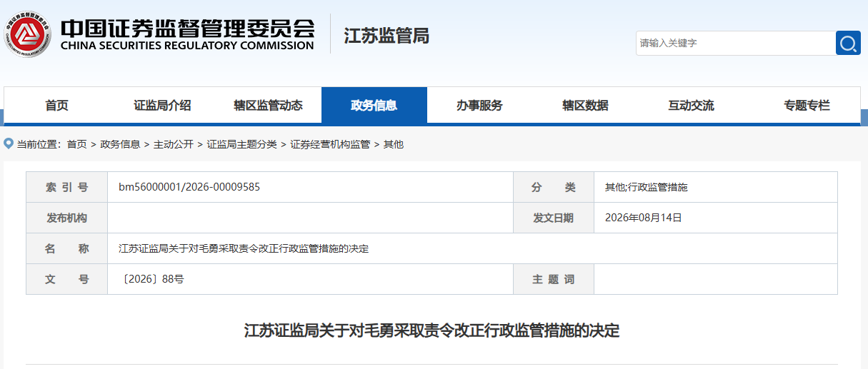This screenshot has width=868, height=369.
Task: Click the large centered article heading
Action: point(432,330)
